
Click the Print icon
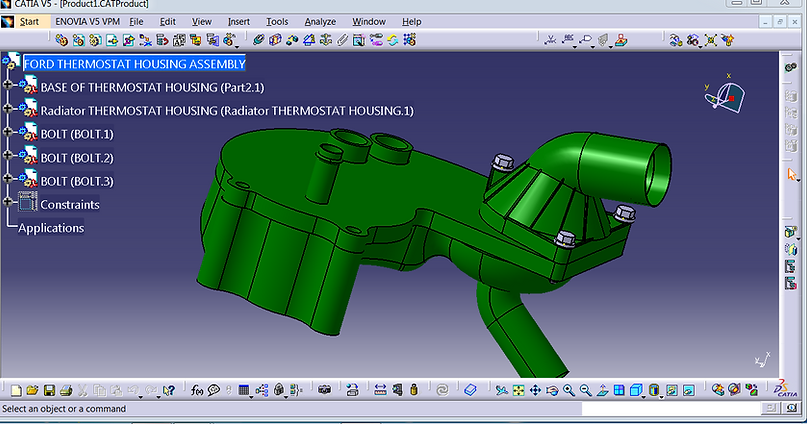[65, 391]
